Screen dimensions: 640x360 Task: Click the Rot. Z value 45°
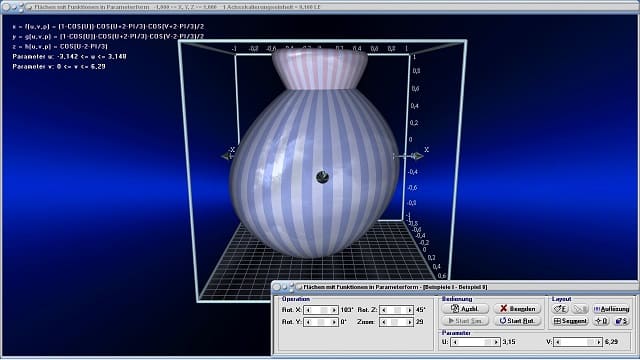(x=420, y=310)
